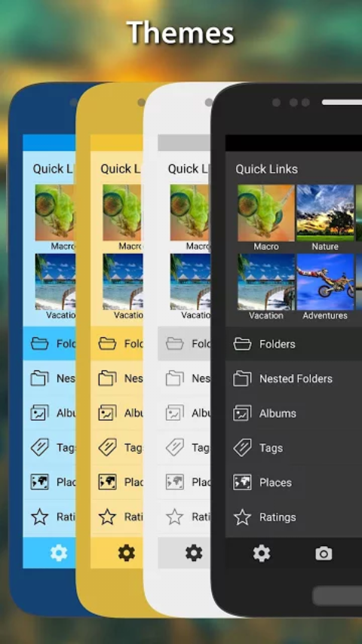This screenshot has width=362, height=644.
Task: Open the Nature quick link thumbnail
Action: (x=325, y=213)
